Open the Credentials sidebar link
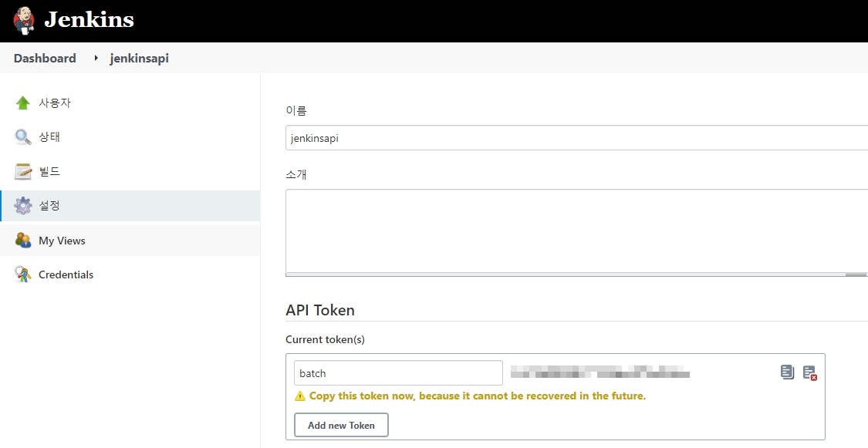 (66, 275)
